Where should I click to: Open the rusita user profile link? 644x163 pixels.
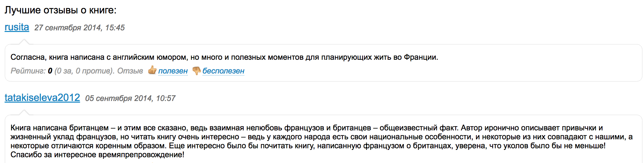click(x=17, y=27)
